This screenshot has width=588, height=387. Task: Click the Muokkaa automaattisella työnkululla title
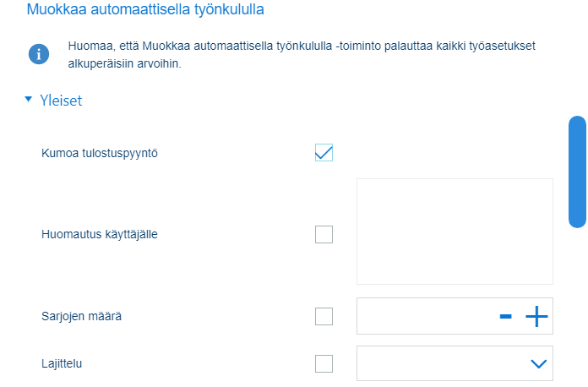pyautogui.click(x=145, y=9)
